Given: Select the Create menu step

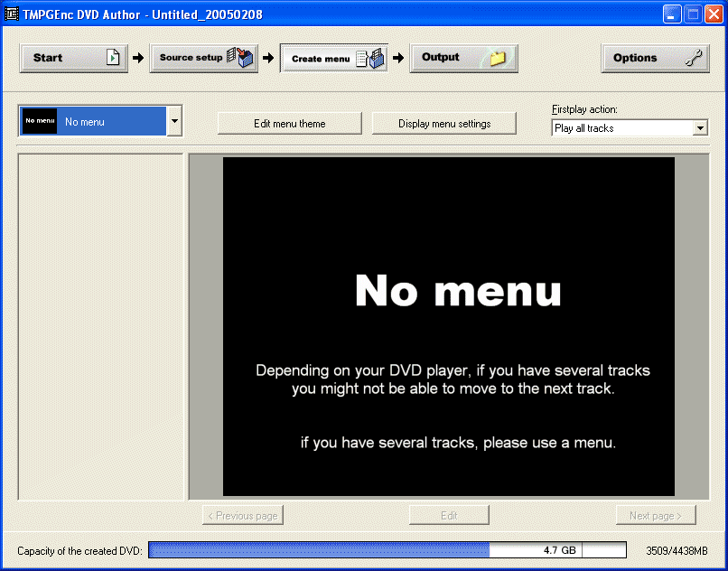Looking at the screenshot, I should tap(334, 58).
